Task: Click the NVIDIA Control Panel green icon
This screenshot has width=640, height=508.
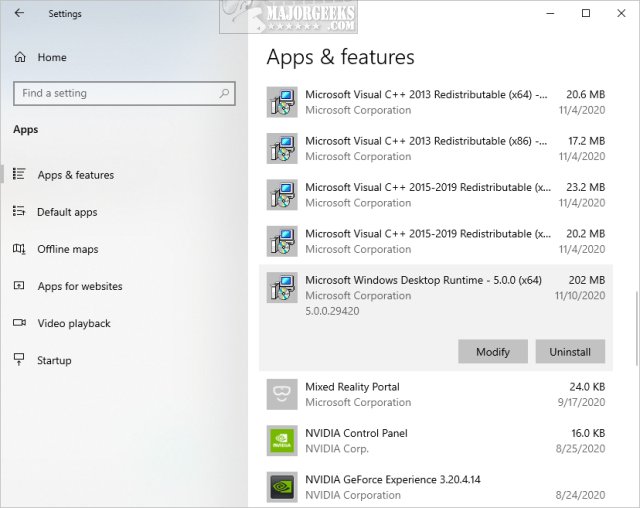Action: [282, 441]
